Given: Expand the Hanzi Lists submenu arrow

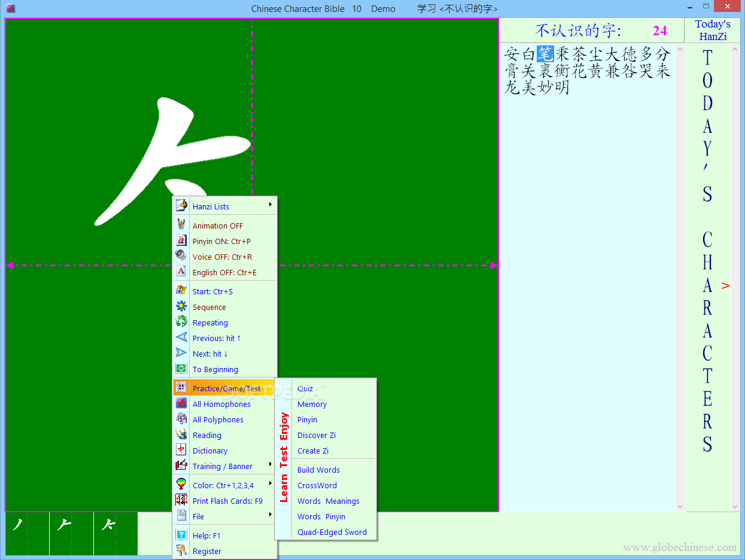Looking at the screenshot, I should point(270,205).
